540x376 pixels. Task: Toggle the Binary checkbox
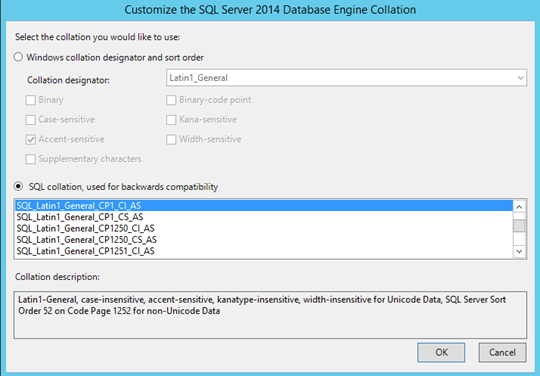(31, 100)
